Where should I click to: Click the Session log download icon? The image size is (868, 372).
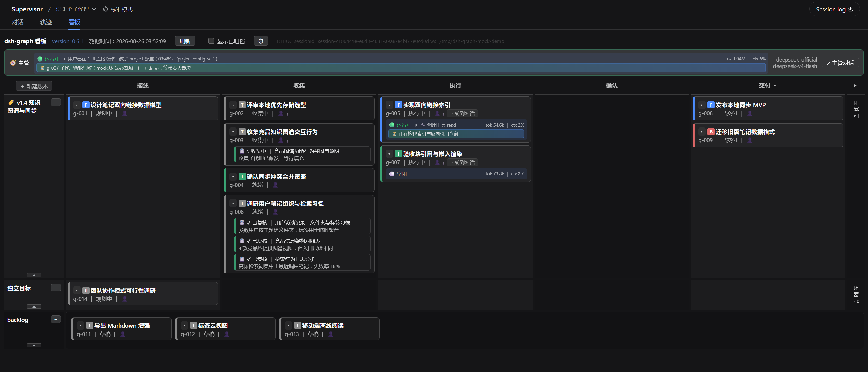click(851, 9)
